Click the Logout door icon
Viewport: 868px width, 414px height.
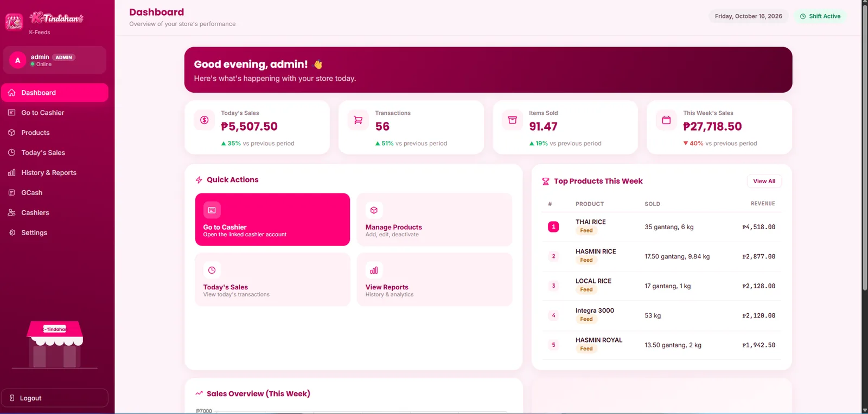tap(12, 398)
